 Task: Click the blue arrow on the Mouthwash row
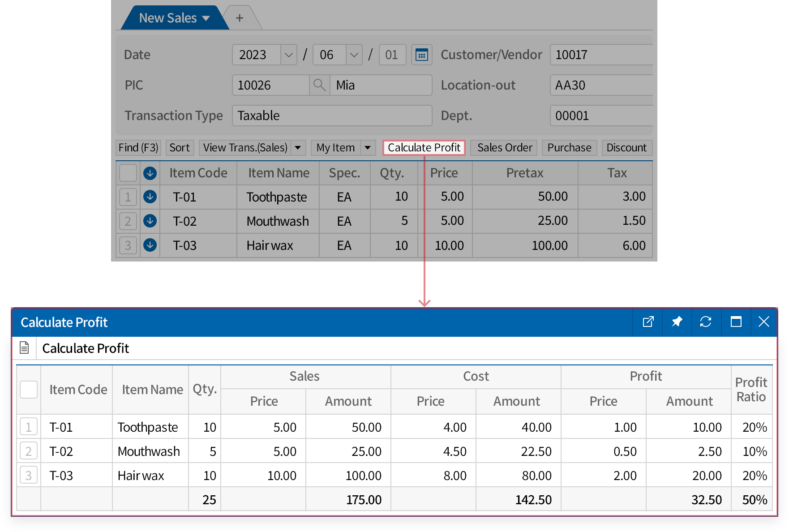150,221
